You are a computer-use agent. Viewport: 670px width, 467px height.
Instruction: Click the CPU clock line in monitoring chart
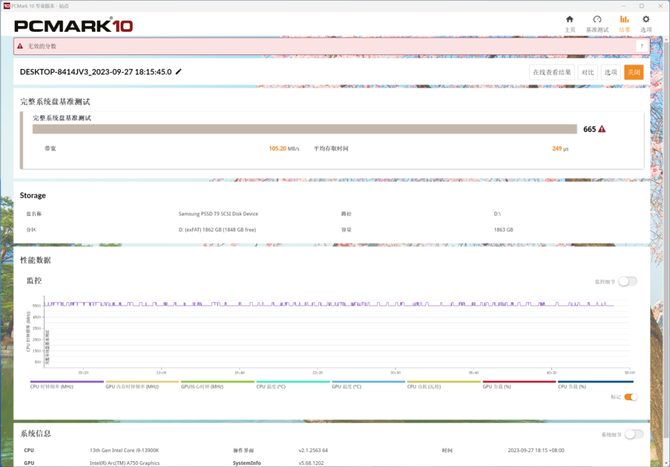coord(329,305)
